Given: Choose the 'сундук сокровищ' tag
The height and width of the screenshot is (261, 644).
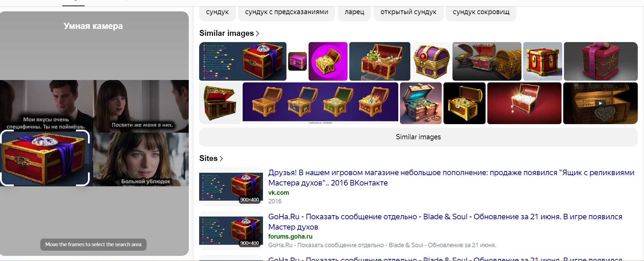Looking at the screenshot, I should (481, 12).
